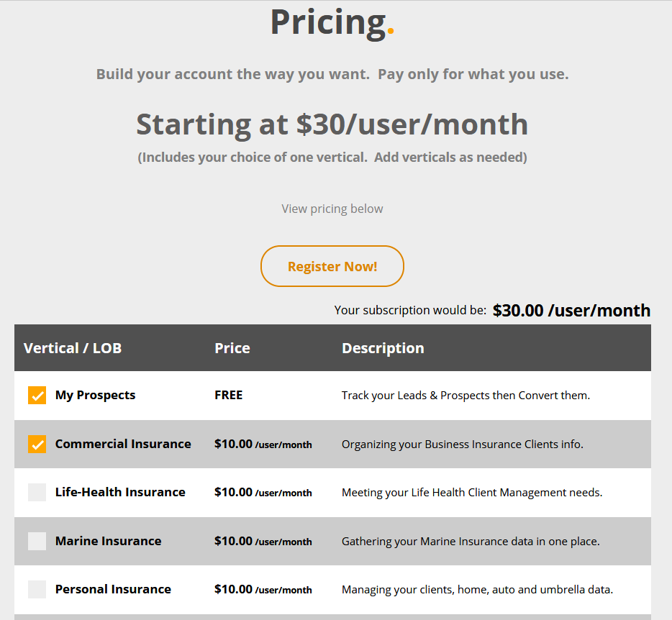Click the FREE price for My Prospects
Screen dimensions: 672x620
[x=229, y=395]
